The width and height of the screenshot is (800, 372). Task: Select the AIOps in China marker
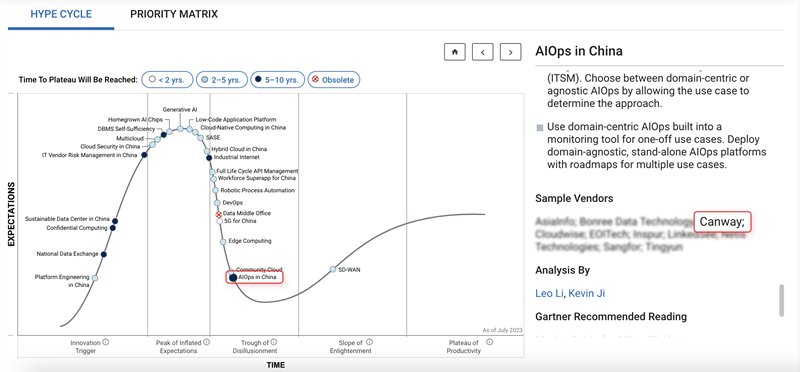(233, 278)
